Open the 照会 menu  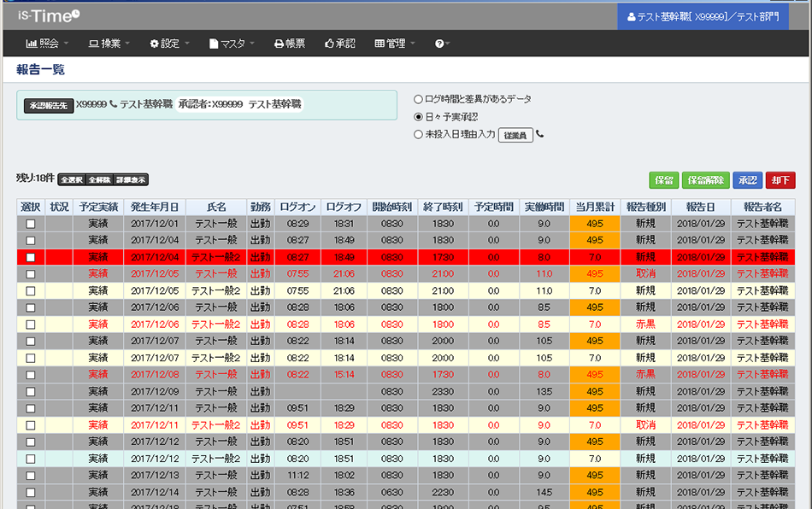point(47,44)
